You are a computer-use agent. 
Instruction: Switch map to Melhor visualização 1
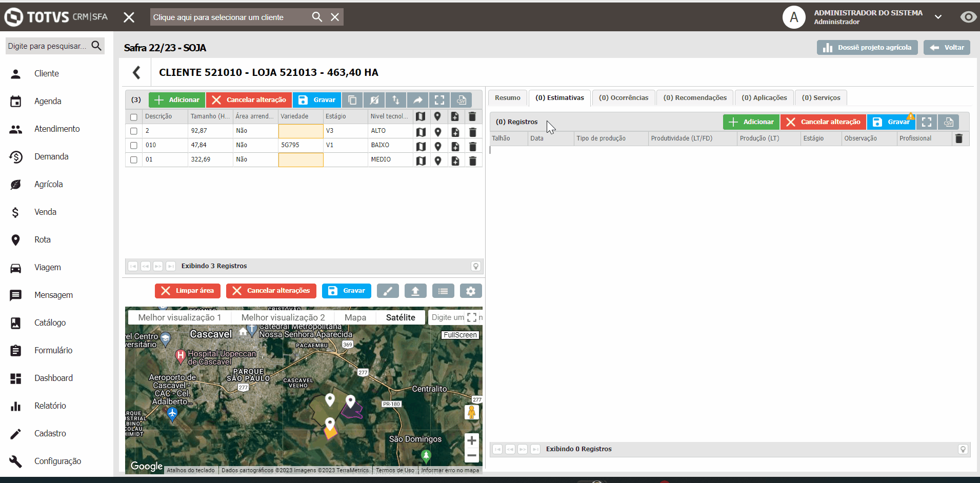(x=179, y=317)
